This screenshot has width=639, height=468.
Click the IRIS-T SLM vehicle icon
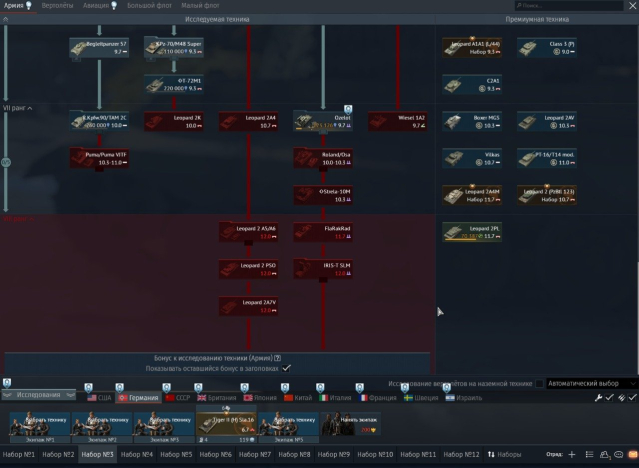pos(323,268)
